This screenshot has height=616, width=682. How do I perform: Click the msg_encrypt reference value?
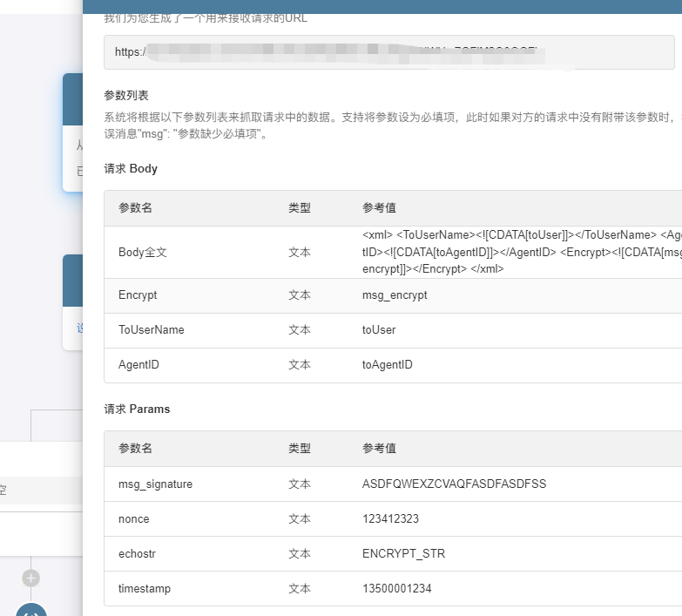click(x=395, y=295)
